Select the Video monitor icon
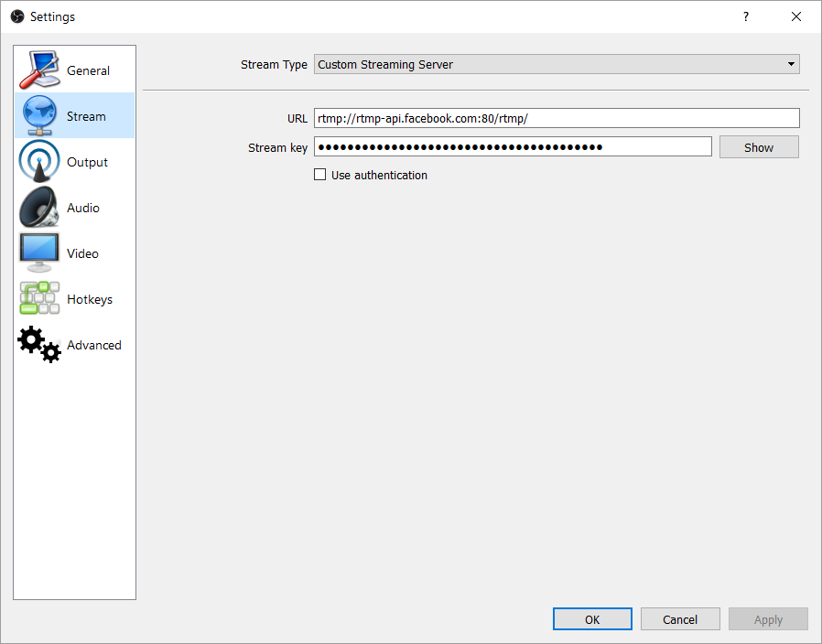 (39, 253)
